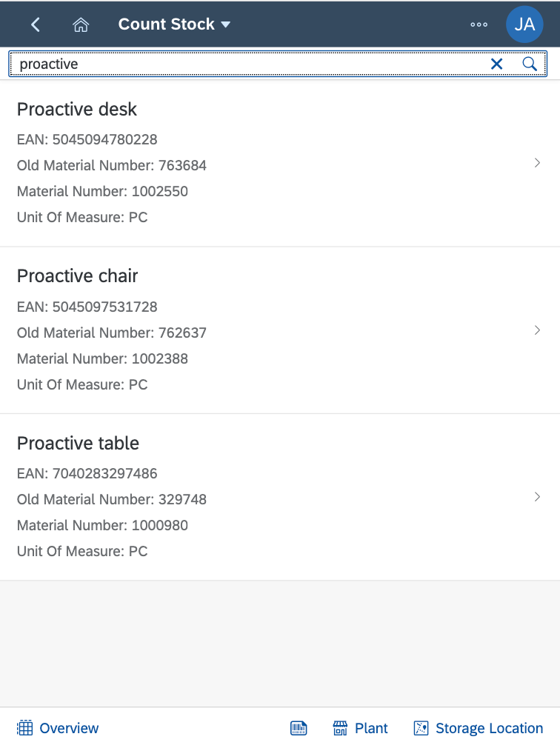
Task: Choose the Plant button
Action: coord(360,728)
